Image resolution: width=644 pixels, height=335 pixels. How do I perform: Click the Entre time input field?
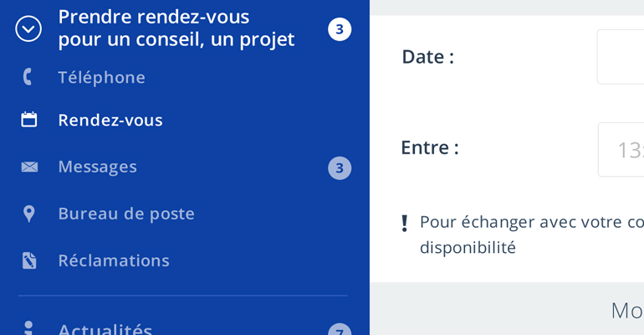click(621, 150)
